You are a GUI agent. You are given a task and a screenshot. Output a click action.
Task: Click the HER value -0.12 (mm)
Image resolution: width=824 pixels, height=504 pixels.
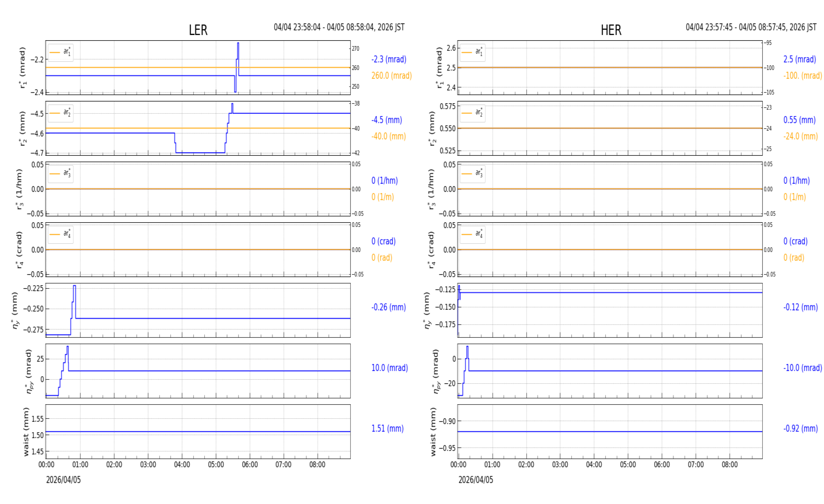801,307
